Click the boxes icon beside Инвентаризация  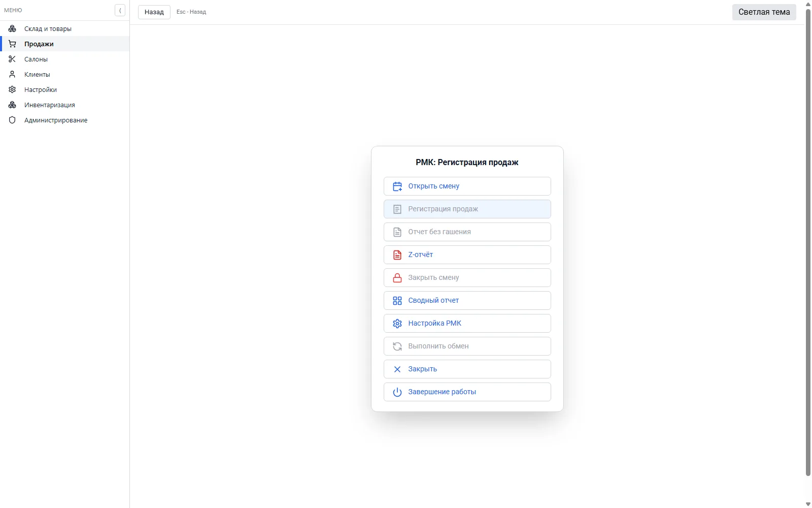point(12,105)
